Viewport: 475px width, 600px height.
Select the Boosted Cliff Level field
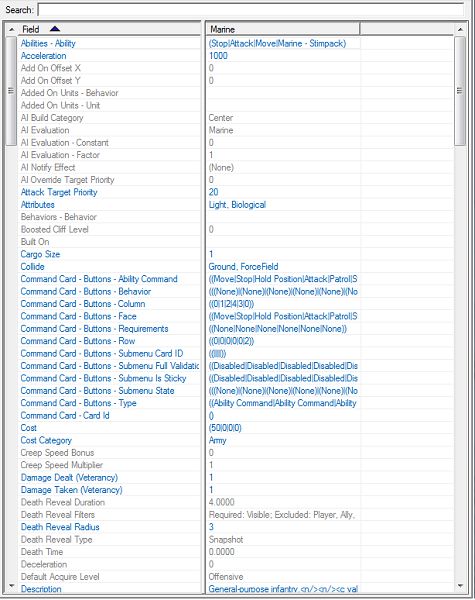(x=109, y=229)
